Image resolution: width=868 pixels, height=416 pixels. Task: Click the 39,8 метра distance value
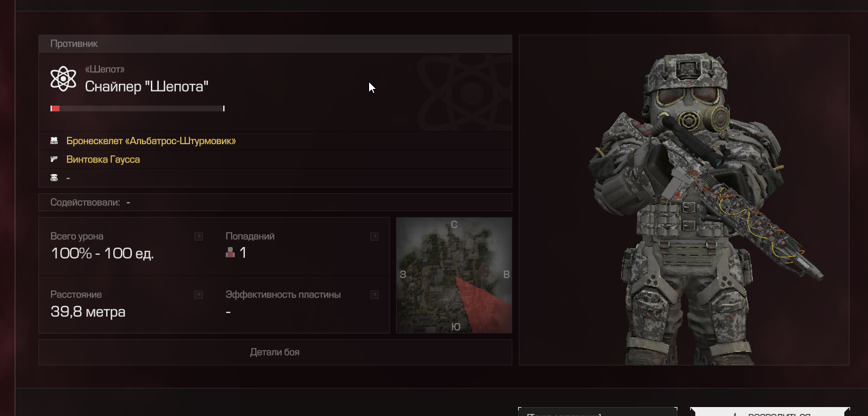[x=88, y=312]
